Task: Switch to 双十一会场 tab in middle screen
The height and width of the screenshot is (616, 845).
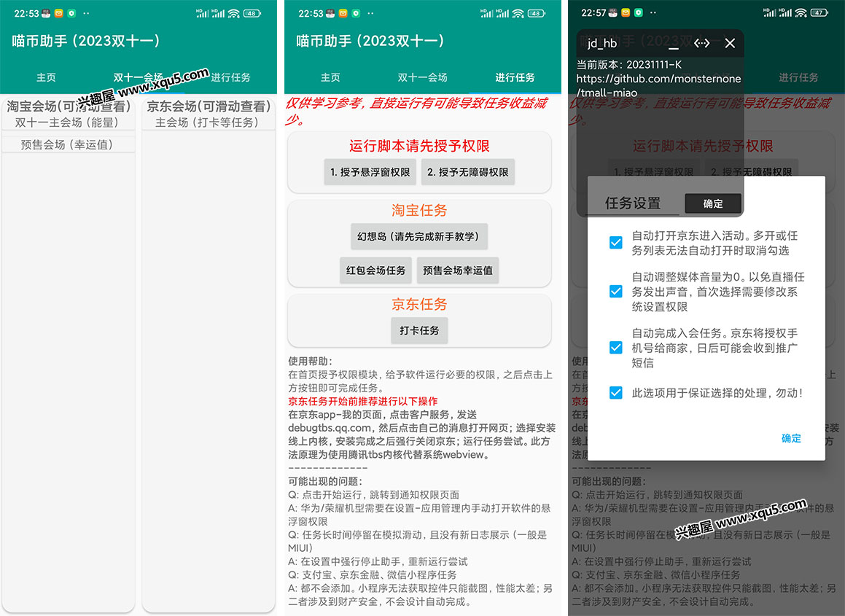Action: tap(423, 77)
